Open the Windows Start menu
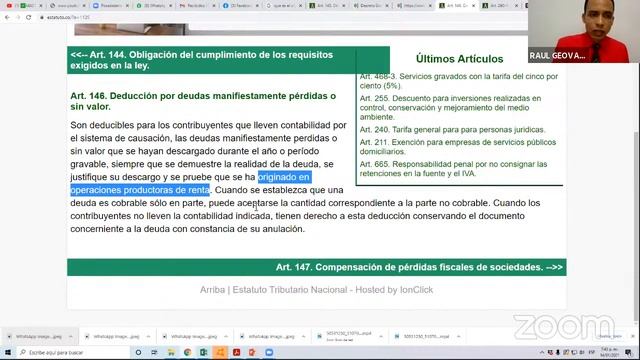 pos(8,352)
